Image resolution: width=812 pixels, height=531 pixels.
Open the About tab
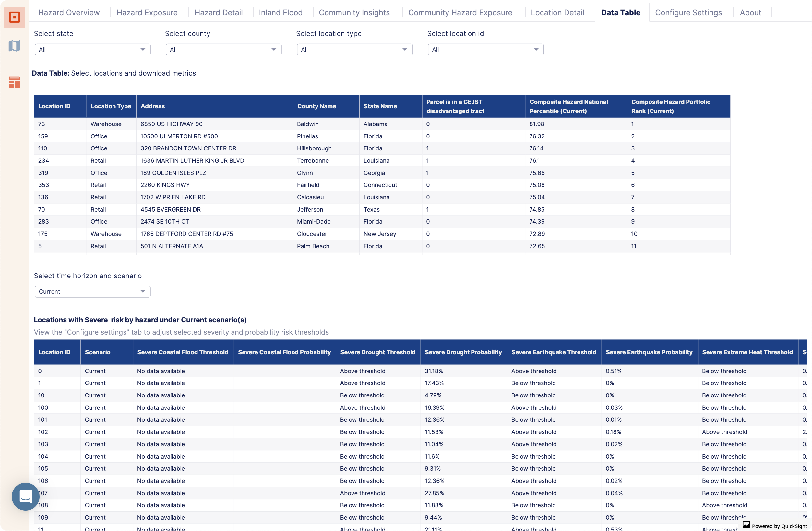[x=750, y=13]
